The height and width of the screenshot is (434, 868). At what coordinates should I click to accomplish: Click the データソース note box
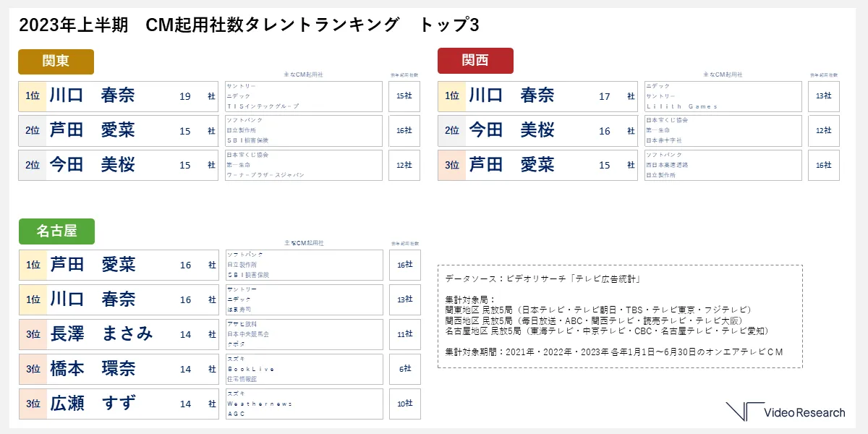pyautogui.click(x=620, y=316)
